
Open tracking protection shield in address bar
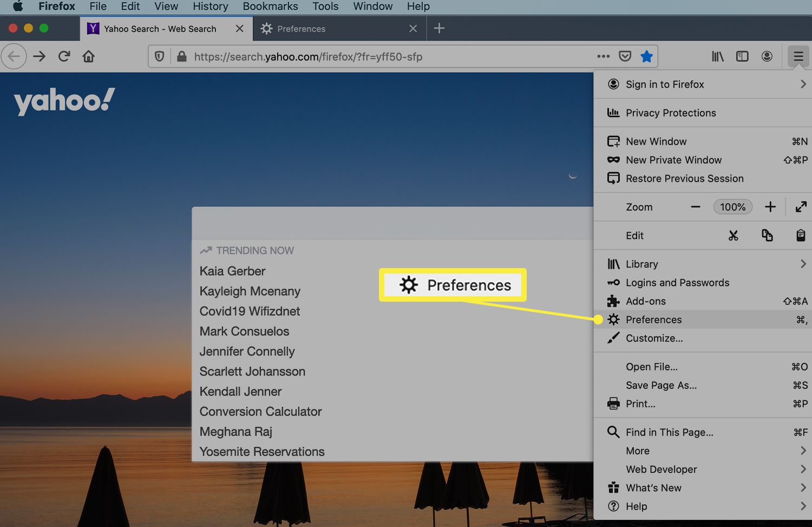point(160,56)
